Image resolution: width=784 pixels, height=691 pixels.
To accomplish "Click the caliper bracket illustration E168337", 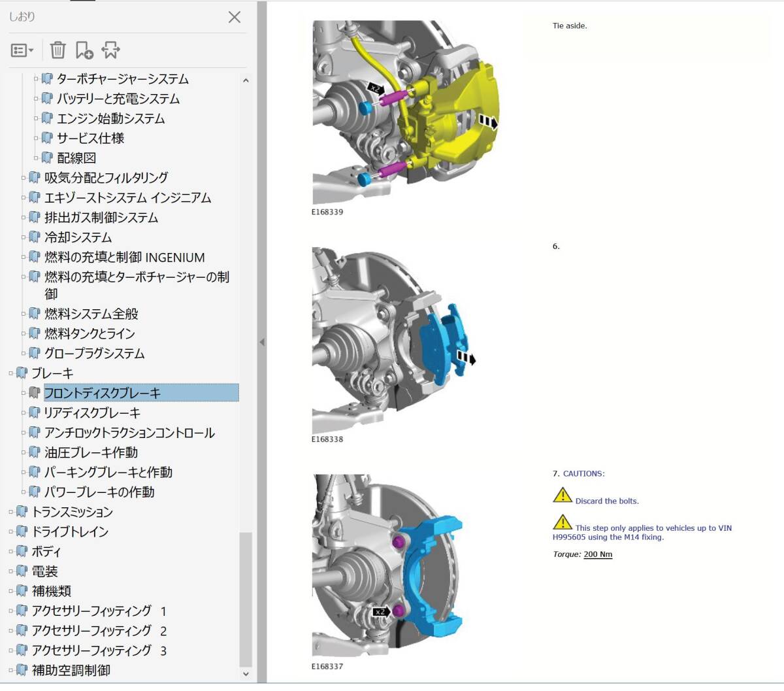I will (388, 567).
